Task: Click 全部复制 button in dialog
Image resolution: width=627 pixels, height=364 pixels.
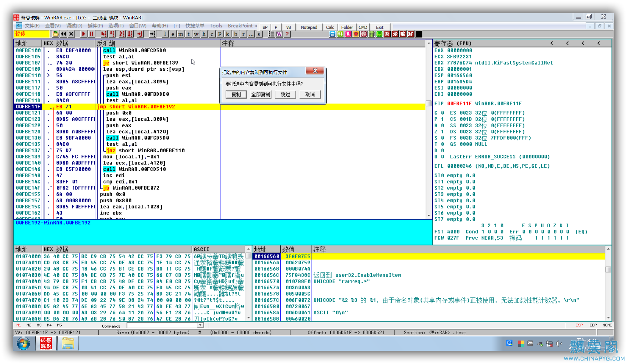Action: coord(261,94)
